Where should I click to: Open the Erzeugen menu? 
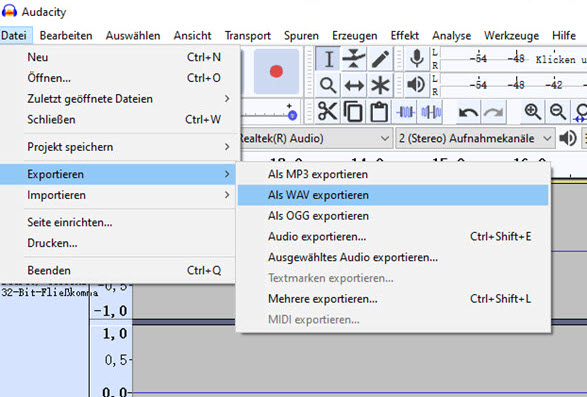355,36
